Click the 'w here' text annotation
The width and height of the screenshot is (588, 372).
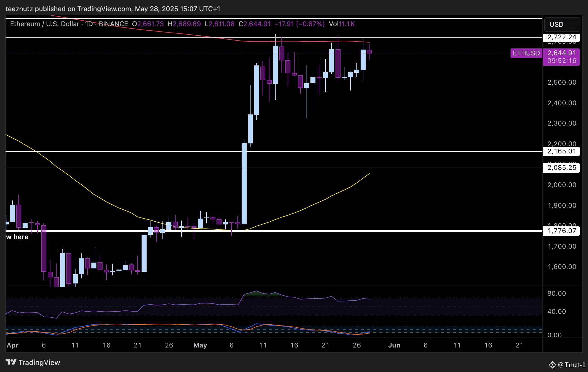click(x=17, y=237)
